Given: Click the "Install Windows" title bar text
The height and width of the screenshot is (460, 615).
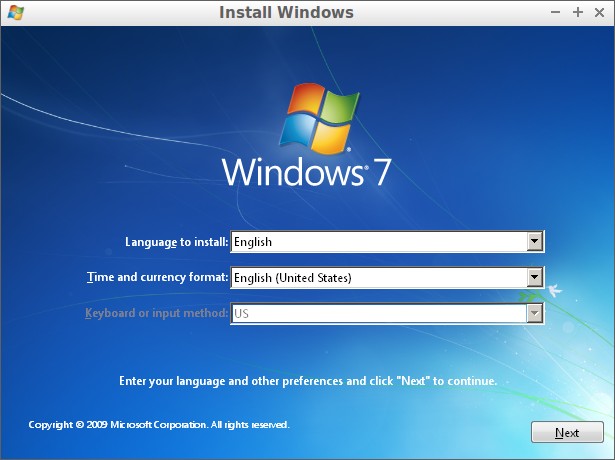Looking at the screenshot, I should pyautogui.click(x=286, y=13).
